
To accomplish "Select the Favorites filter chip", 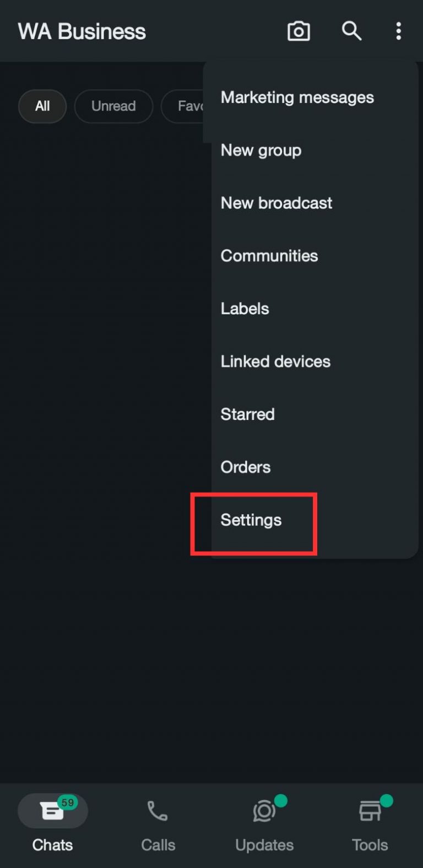I will pos(185,106).
